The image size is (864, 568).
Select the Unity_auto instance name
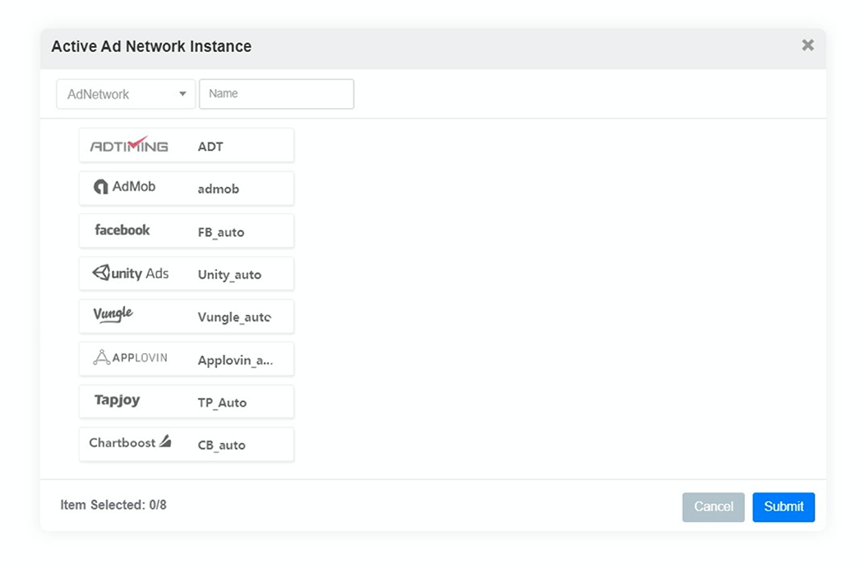coord(229,274)
